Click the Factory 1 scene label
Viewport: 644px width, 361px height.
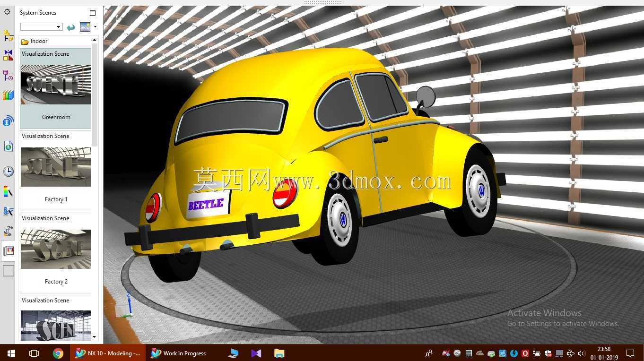tap(56, 199)
